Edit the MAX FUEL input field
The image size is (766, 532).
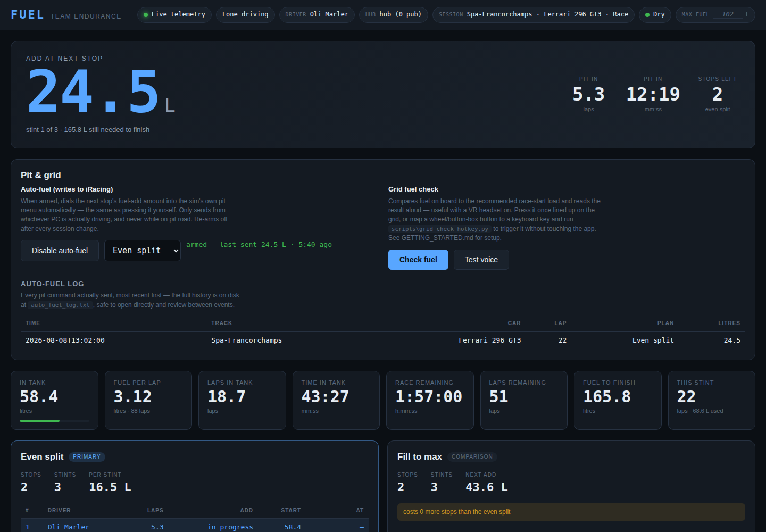coord(728,14)
